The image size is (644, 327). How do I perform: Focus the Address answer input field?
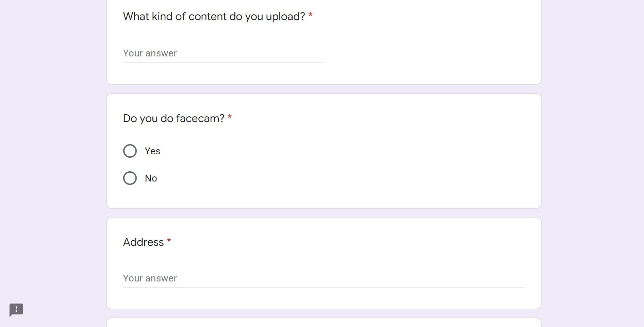coord(324,278)
